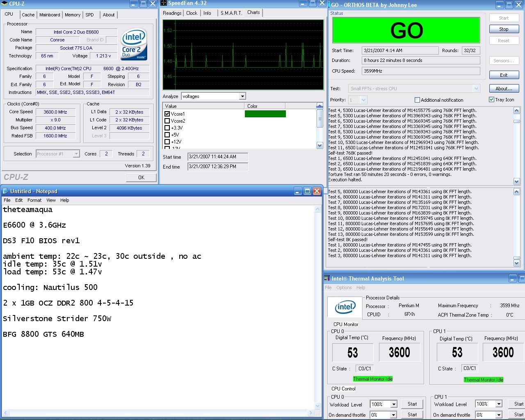Click up arrow of lower ORTHOS log scrollbar

click(x=516, y=192)
